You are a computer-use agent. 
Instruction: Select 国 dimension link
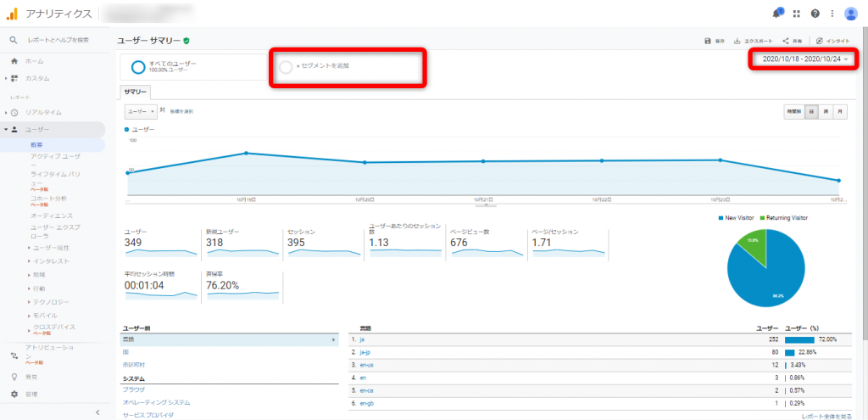point(125,352)
